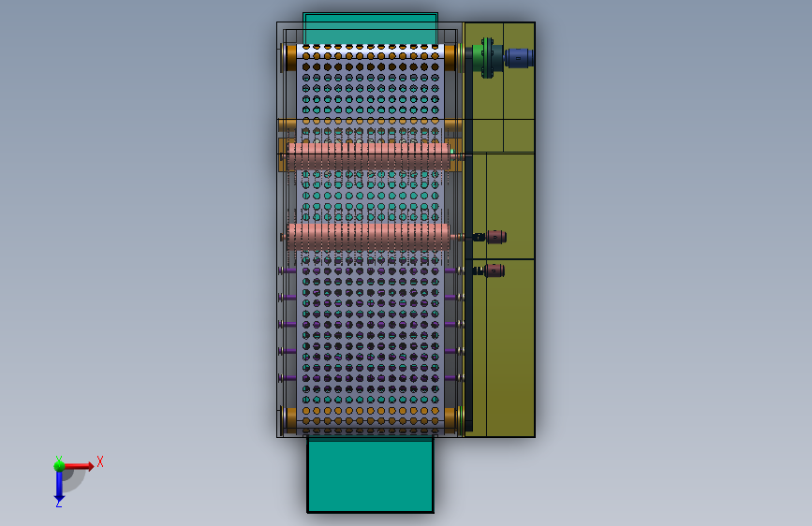812x526 pixels.
Task: Click the red X axis arrow of the triad
Action: [79, 466]
